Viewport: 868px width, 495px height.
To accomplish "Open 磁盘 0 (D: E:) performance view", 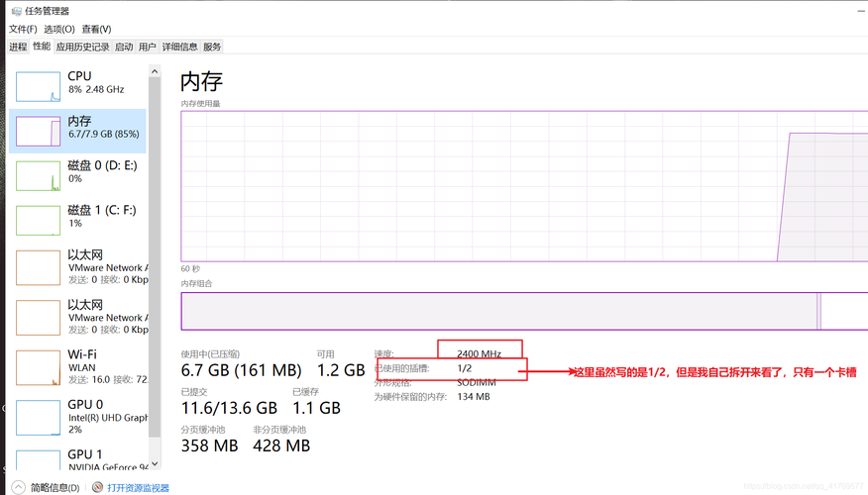I will (x=77, y=175).
